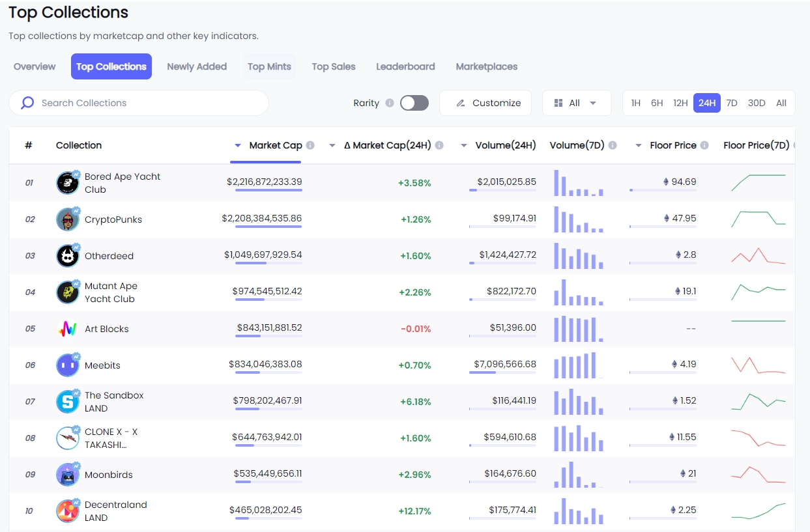
Task: Click the $594,610.68 volume value
Action: tap(510, 437)
